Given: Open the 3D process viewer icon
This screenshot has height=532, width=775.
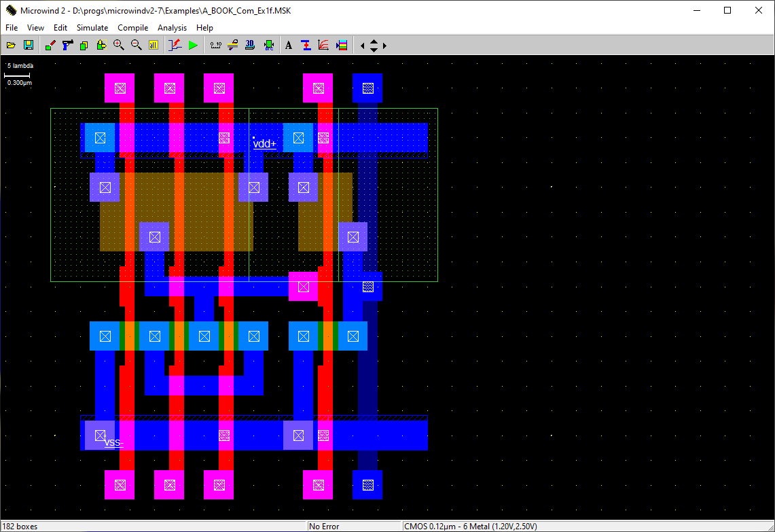Looking at the screenshot, I should tap(250, 46).
